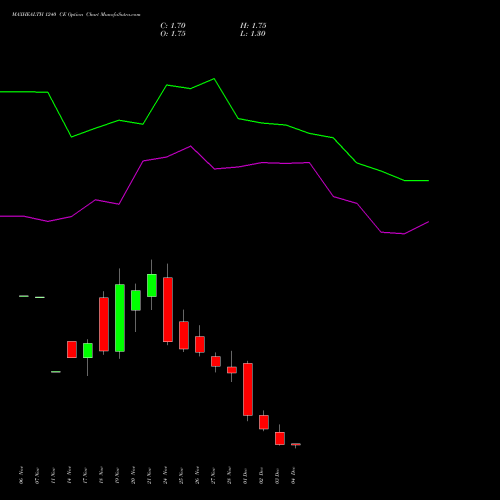This screenshot has width=500, height=500.
Task: Select the red candle above 25 Nov
Action: click(184, 335)
